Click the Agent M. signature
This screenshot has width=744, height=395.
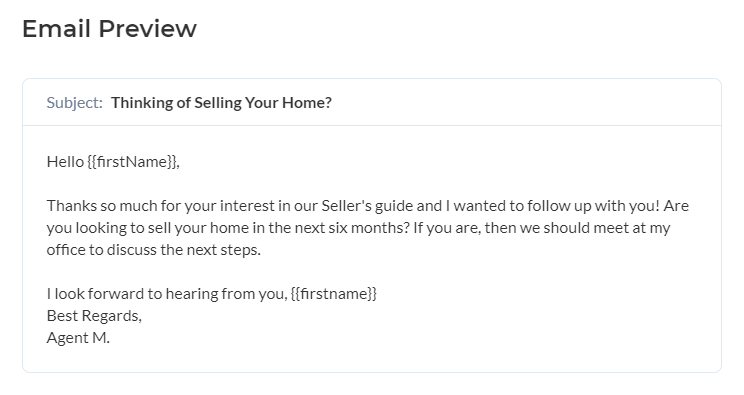pyautogui.click(x=78, y=338)
